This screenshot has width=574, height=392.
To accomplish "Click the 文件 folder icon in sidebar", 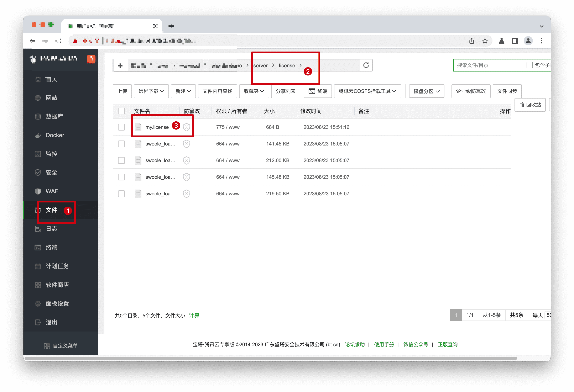I will [38, 210].
